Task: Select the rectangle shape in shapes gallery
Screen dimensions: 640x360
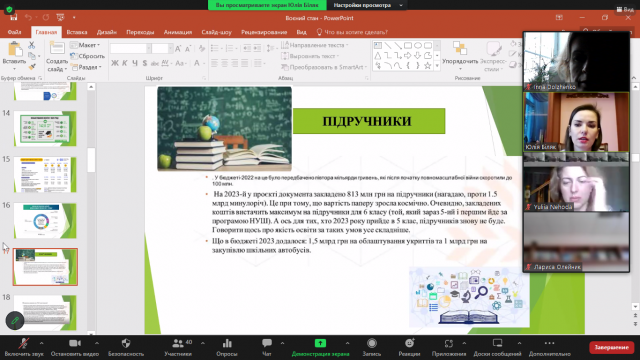Action: click(408, 45)
